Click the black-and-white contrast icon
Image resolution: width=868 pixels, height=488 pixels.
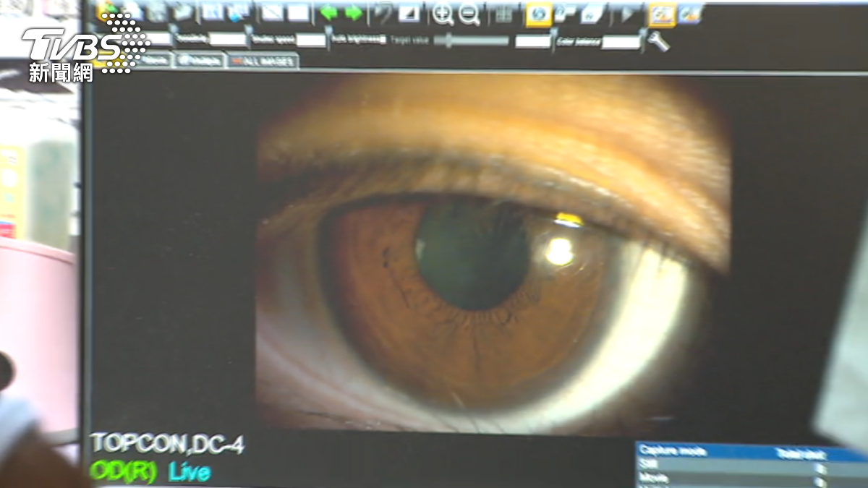coord(409,13)
